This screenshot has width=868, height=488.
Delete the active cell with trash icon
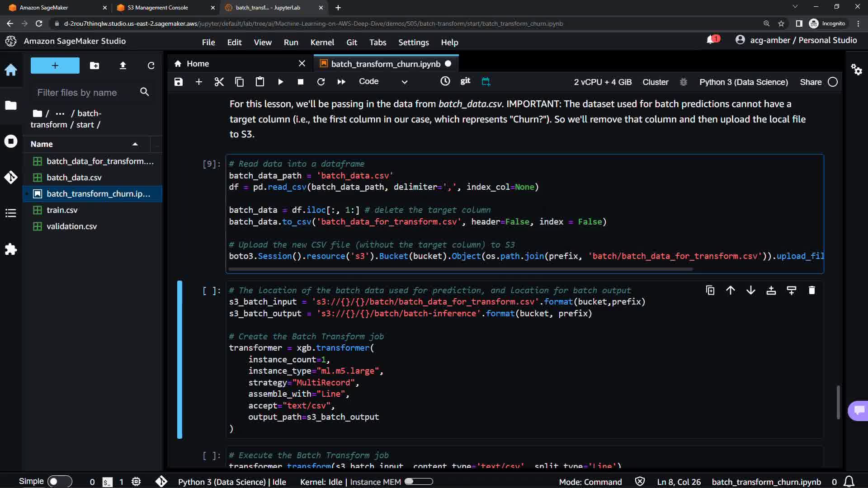tap(811, 291)
